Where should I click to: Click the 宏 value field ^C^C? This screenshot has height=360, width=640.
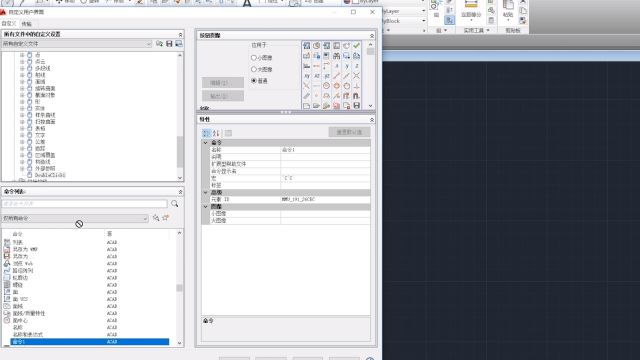point(325,178)
